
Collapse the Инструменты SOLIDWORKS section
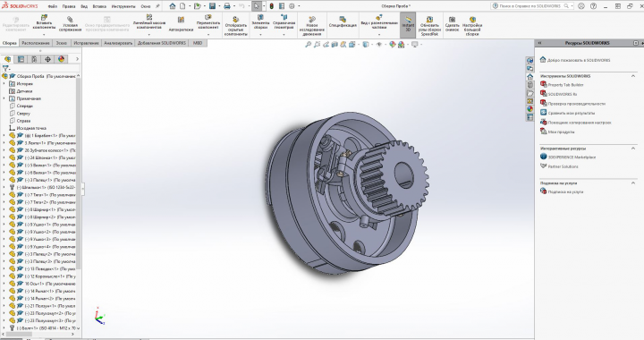pyautogui.click(x=633, y=76)
